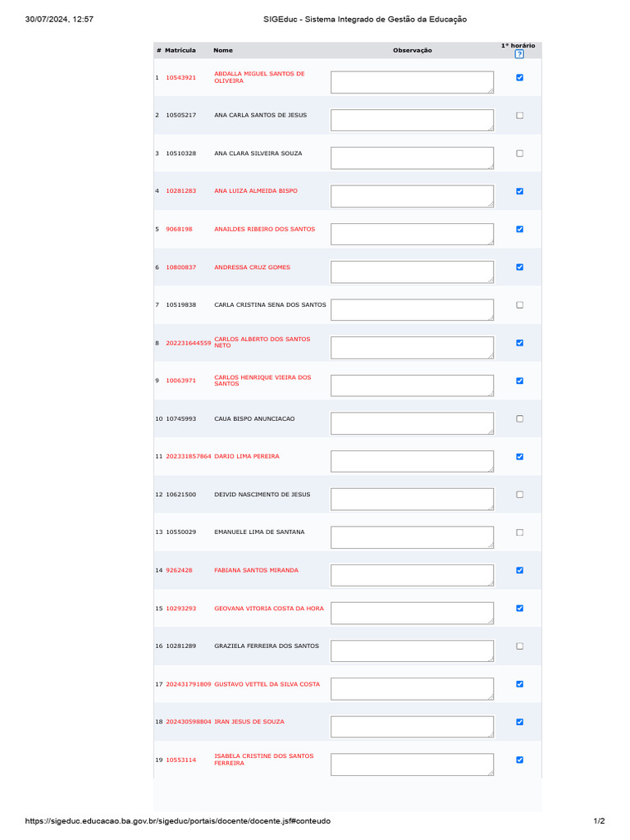Click observation field for Ana Luiza Almeida Bispo
The height and width of the screenshot is (840, 630).
(412, 196)
